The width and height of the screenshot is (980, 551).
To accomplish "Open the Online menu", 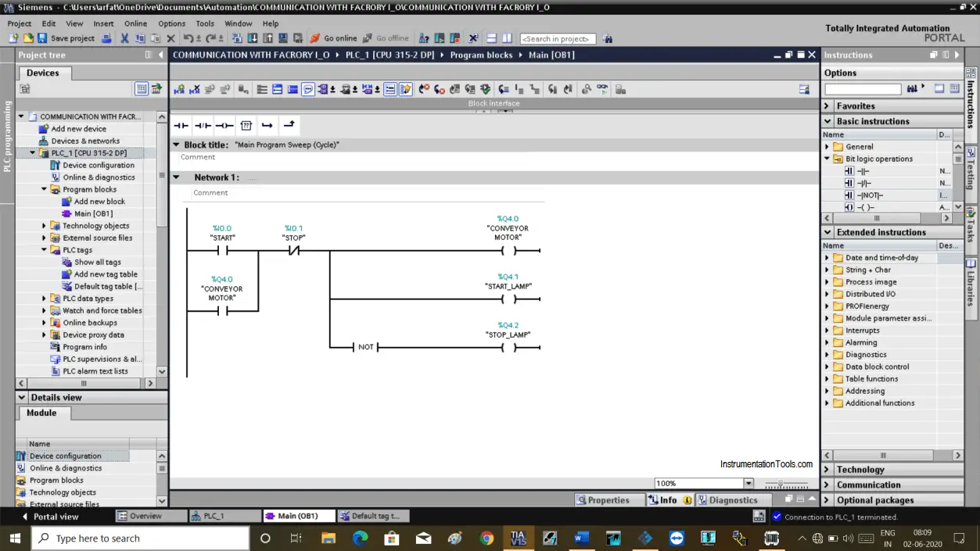I will coord(135,23).
